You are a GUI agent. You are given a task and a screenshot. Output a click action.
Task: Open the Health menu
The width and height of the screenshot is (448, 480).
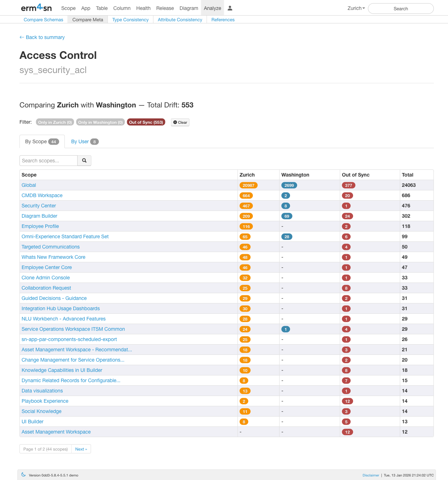(143, 8)
